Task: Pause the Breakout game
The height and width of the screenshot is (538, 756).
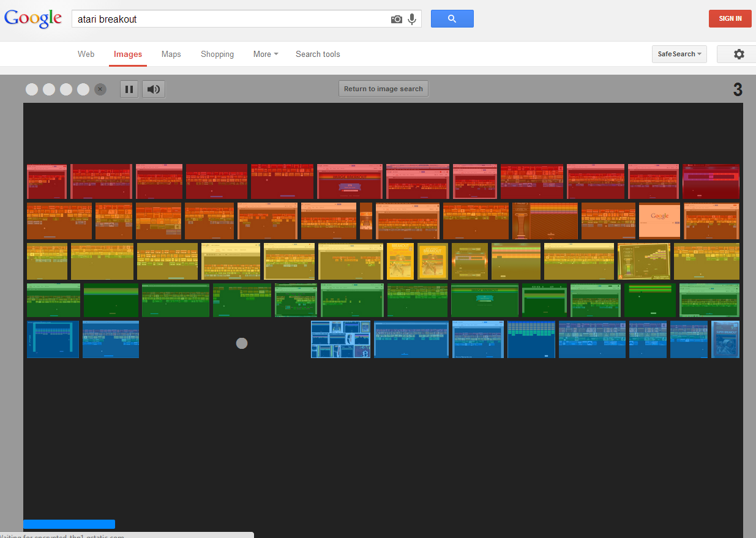Action: point(129,89)
